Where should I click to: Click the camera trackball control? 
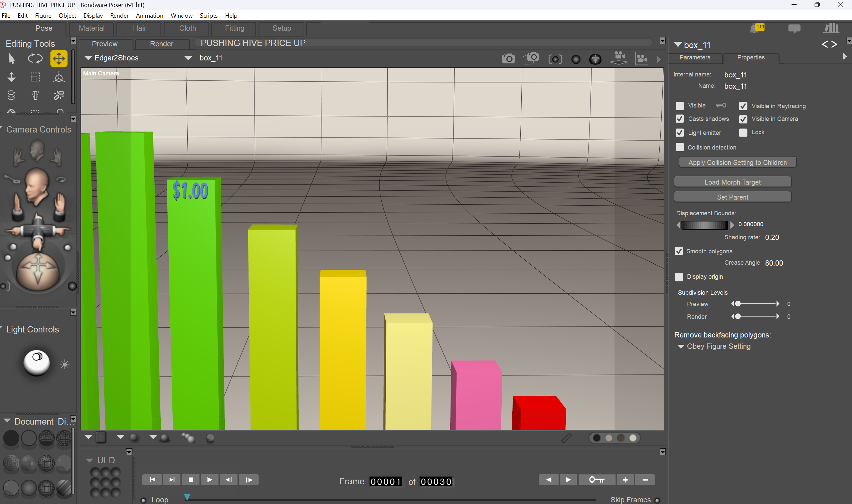(37, 272)
